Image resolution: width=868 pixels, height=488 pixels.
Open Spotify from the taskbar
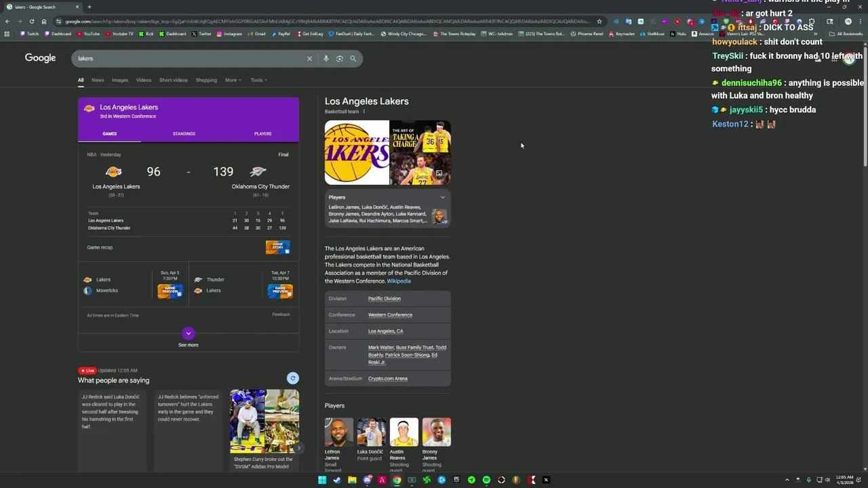tap(486, 480)
